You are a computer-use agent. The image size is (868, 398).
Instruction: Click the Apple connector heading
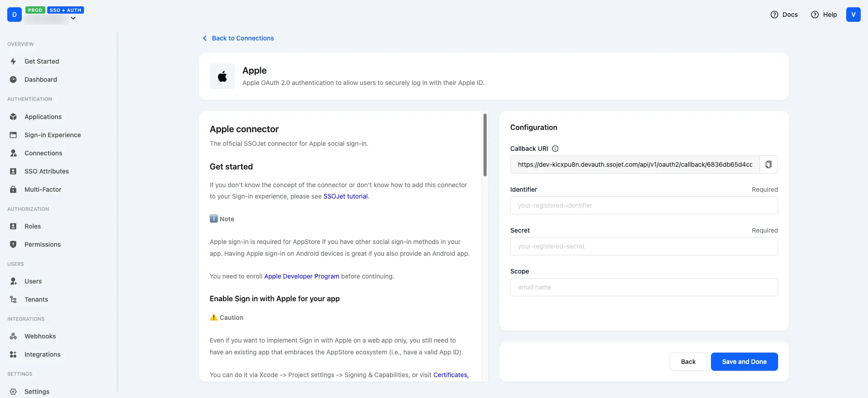pyautogui.click(x=244, y=129)
